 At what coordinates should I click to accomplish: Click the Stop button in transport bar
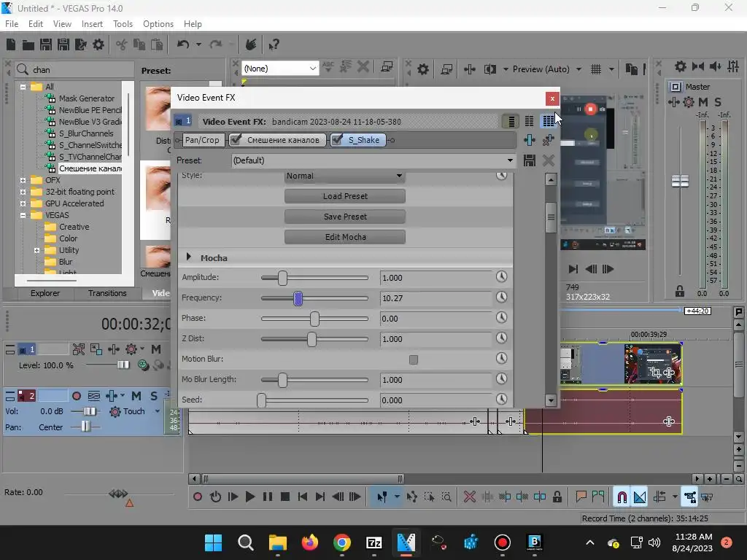click(x=285, y=497)
